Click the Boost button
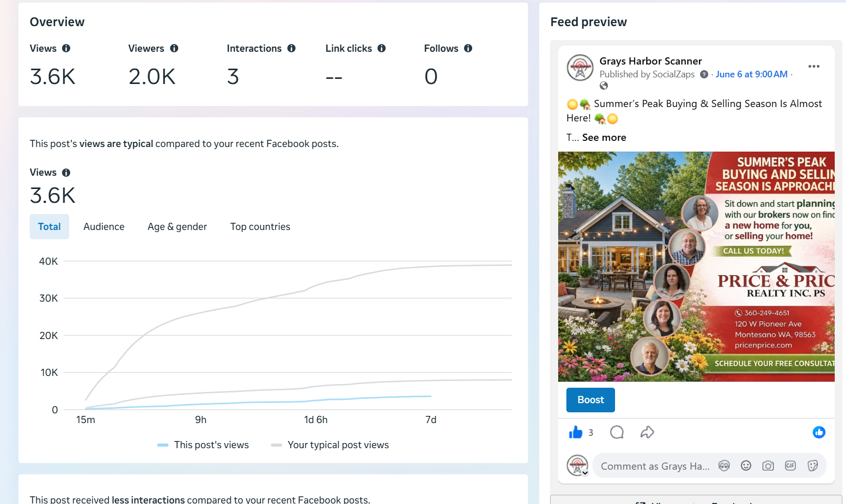The height and width of the screenshot is (504, 846). coord(590,400)
